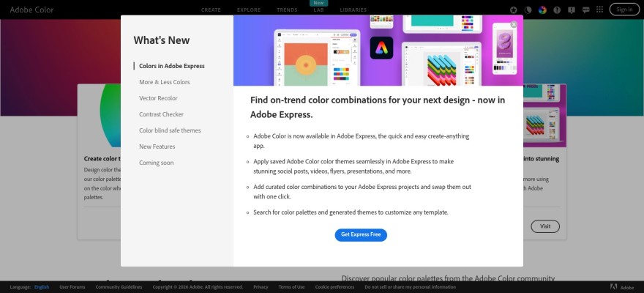Click the Adobe logo in footer

[622, 287]
